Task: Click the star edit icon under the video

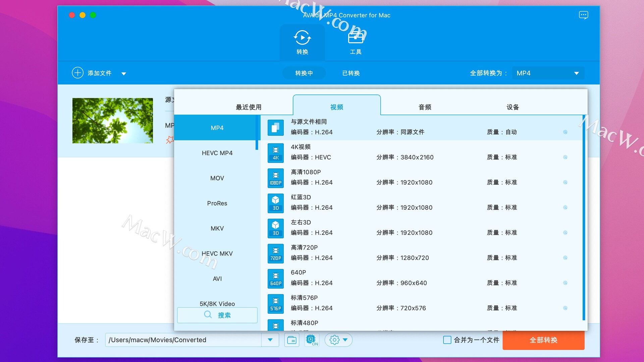Action: click(x=170, y=140)
